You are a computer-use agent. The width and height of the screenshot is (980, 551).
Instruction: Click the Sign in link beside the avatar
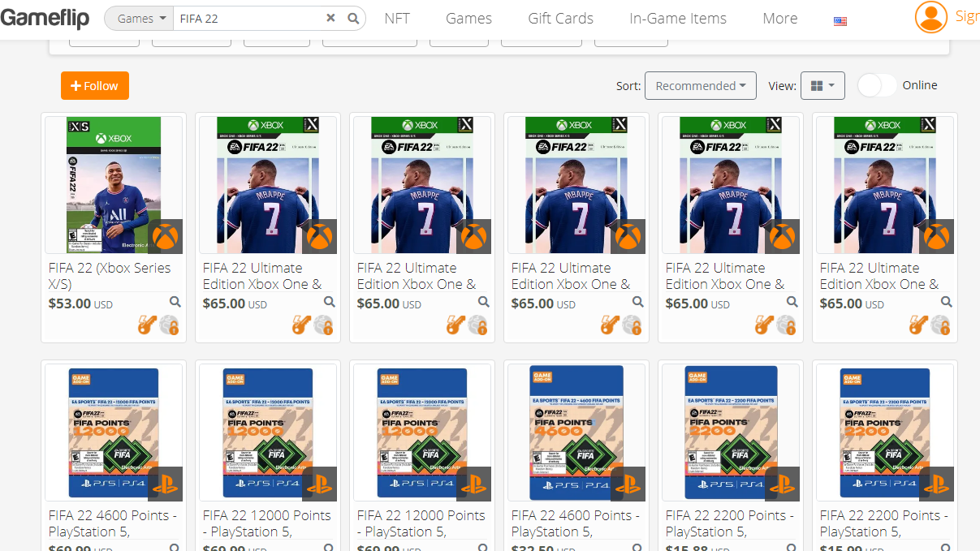(967, 16)
